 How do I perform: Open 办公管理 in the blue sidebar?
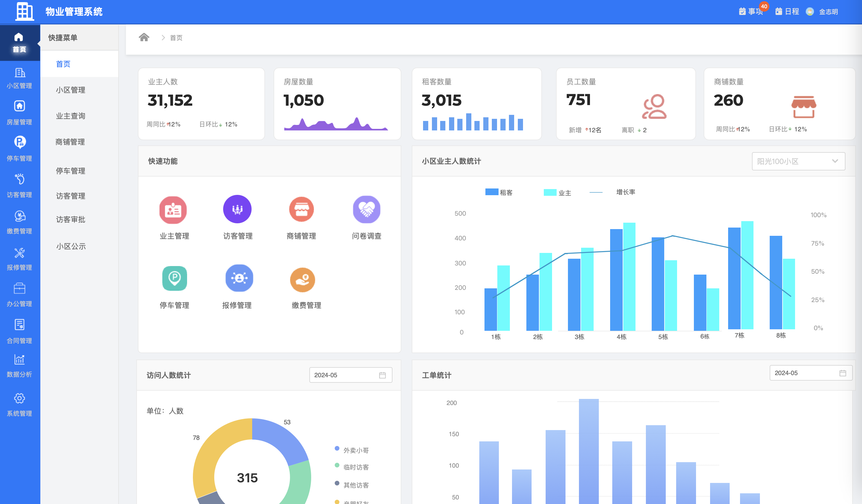point(20,295)
